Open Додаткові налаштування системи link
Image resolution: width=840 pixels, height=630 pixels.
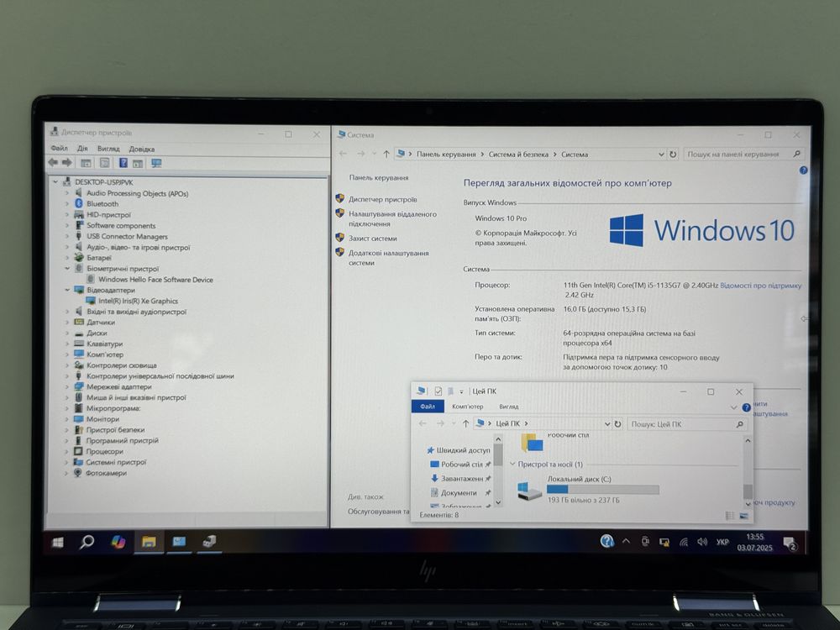388,258
